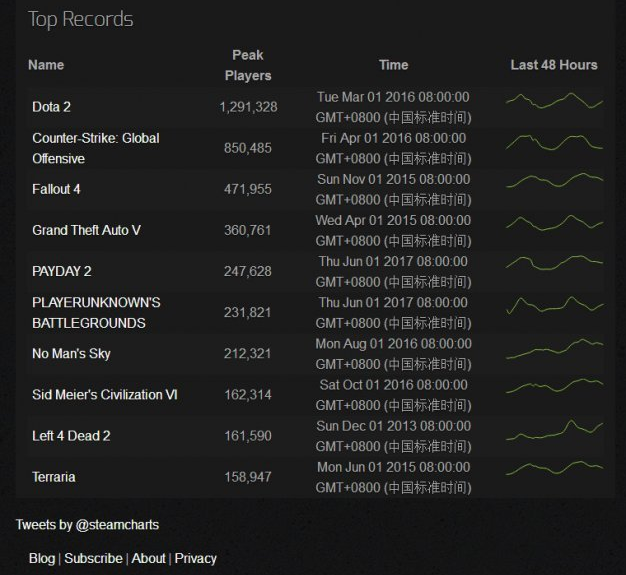626x575 pixels.
Task: Open the About footer link
Action: pyautogui.click(x=148, y=558)
